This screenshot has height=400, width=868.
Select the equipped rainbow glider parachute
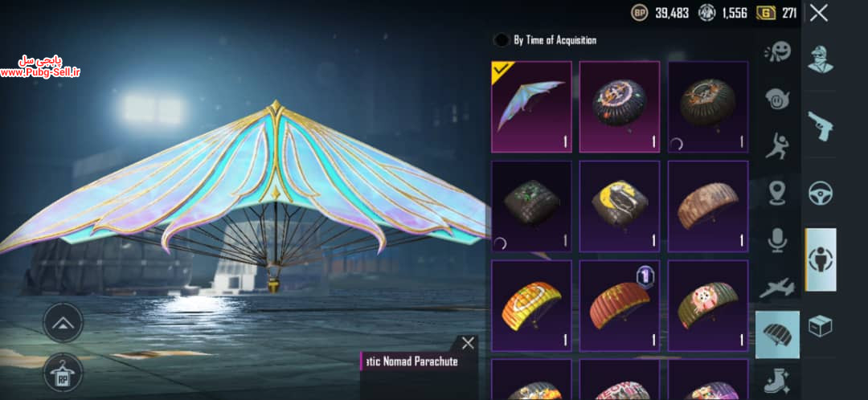coord(531,107)
